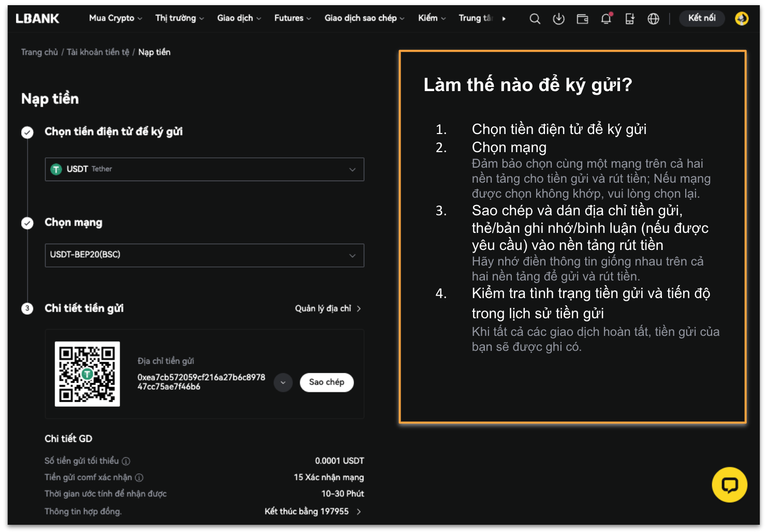The height and width of the screenshot is (532, 768).
Task: Click the USDT Tether coin icon
Action: pyautogui.click(x=56, y=169)
